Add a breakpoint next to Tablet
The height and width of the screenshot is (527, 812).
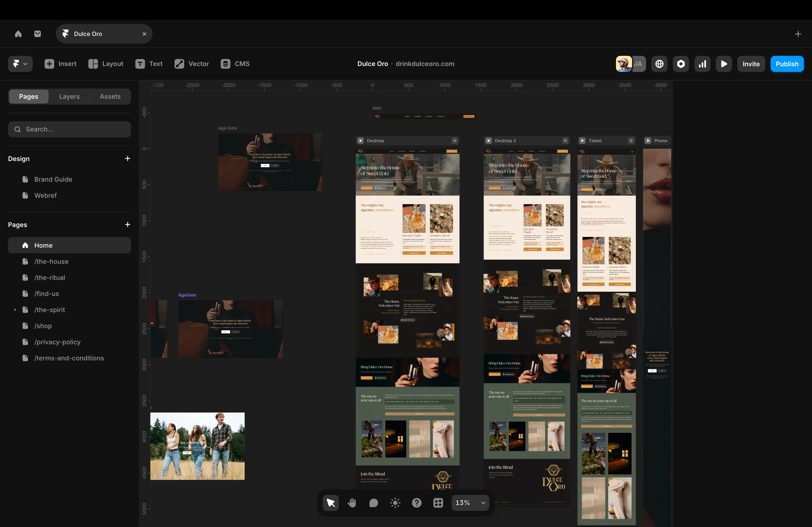pyautogui.click(x=631, y=141)
